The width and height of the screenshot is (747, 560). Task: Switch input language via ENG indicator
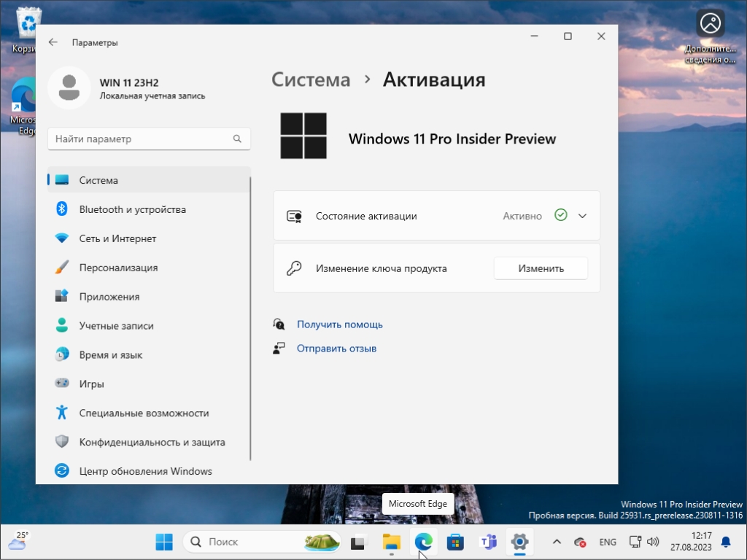[608, 542]
